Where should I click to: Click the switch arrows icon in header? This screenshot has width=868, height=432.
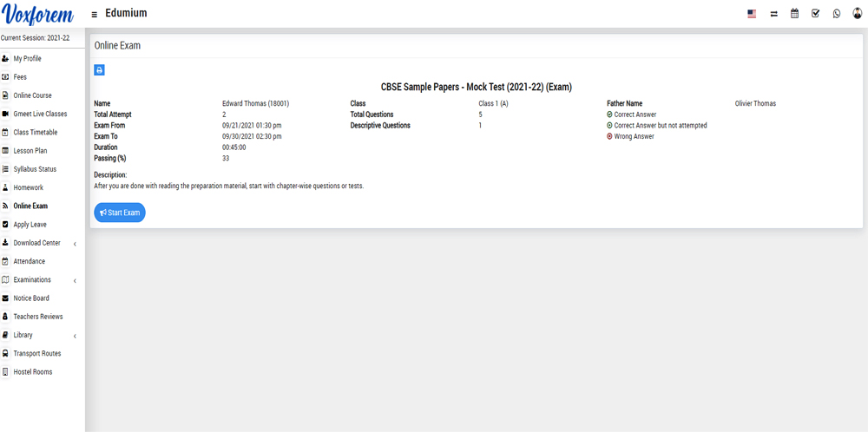pos(773,14)
